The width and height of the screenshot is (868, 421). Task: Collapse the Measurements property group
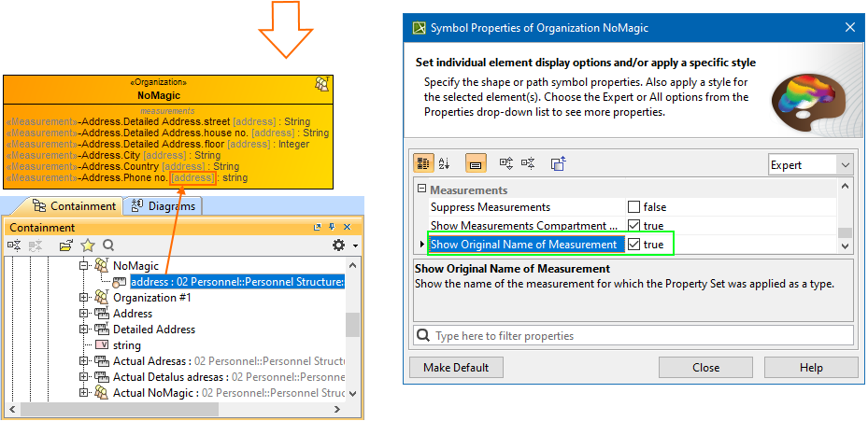point(421,189)
